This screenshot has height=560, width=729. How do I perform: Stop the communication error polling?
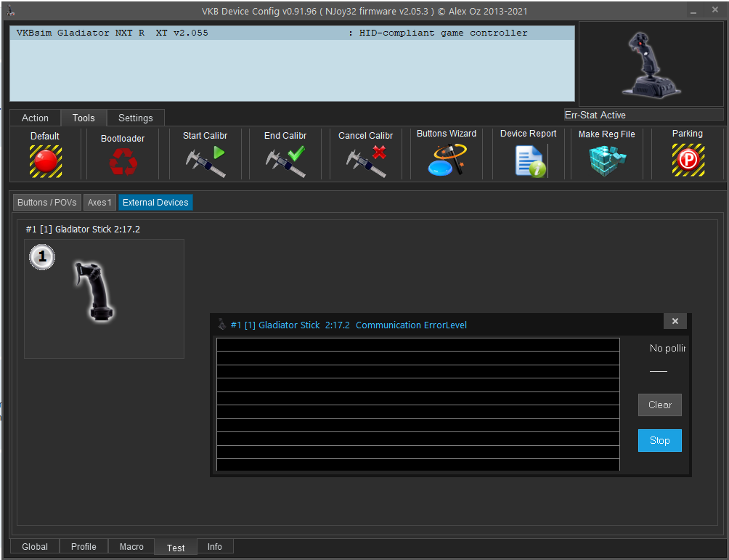point(660,440)
